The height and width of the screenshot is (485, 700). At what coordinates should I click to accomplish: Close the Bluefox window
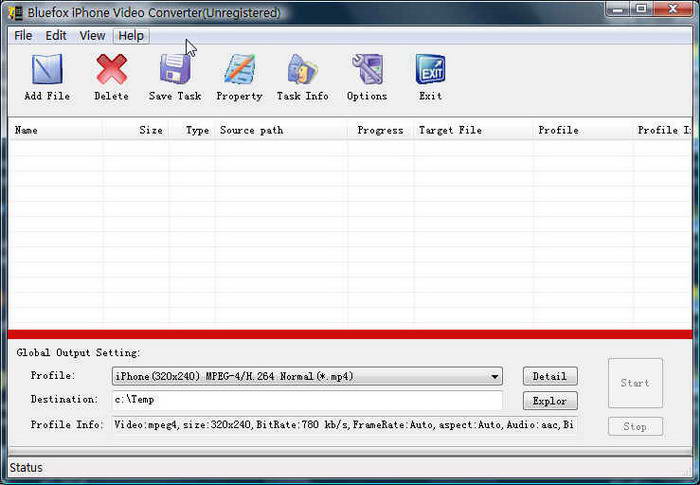pos(674,9)
